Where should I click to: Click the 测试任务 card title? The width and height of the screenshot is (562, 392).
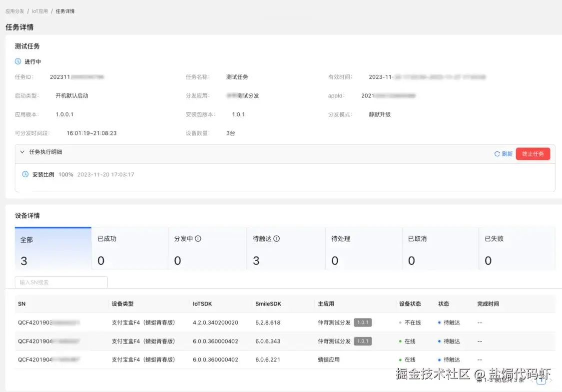pos(27,46)
